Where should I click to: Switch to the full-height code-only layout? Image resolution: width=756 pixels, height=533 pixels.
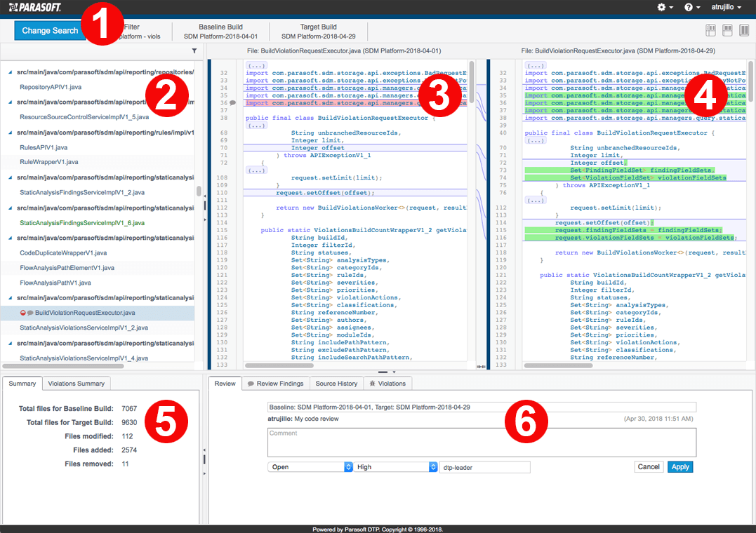[745, 30]
